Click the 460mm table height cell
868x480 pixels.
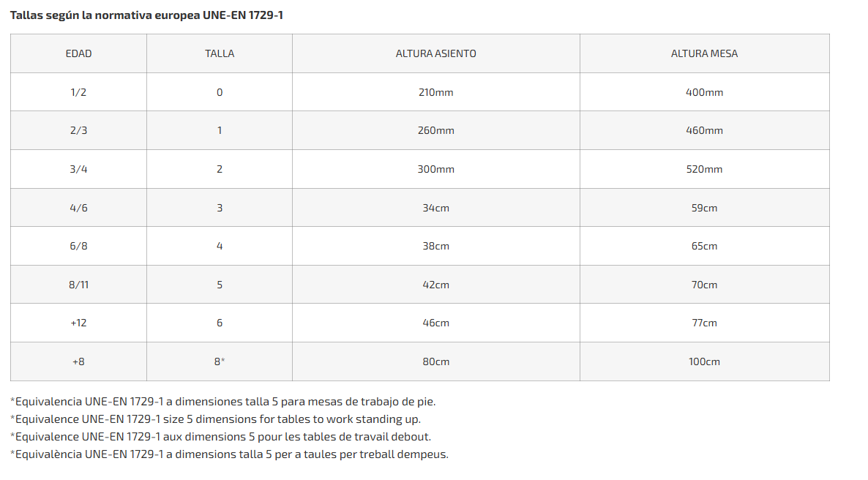704,130
